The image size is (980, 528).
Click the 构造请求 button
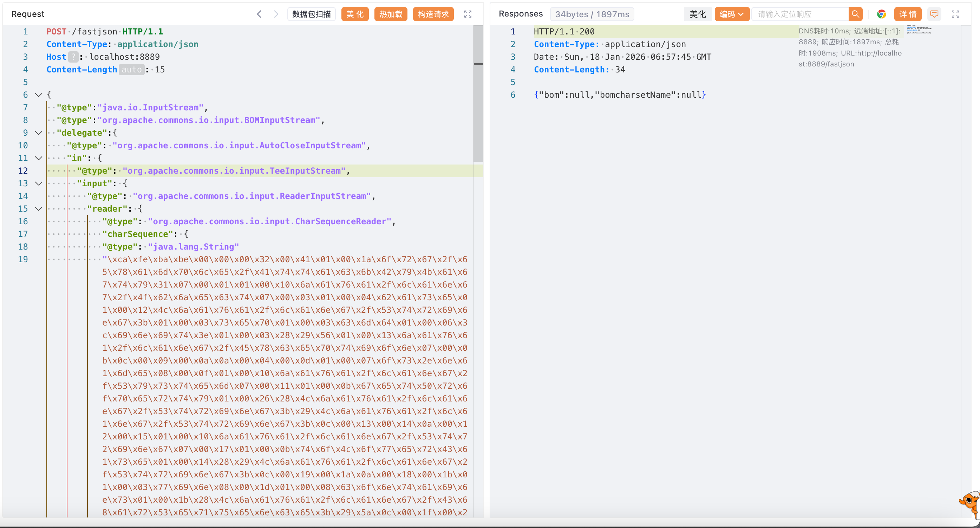[x=433, y=14]
